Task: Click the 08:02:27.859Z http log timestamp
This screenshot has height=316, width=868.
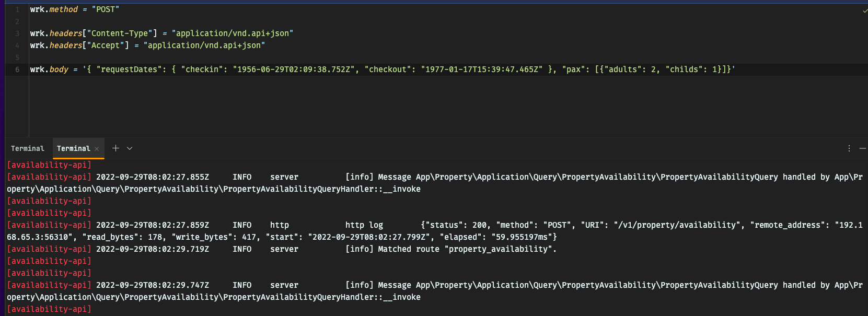Action: (x=152, y=225)
